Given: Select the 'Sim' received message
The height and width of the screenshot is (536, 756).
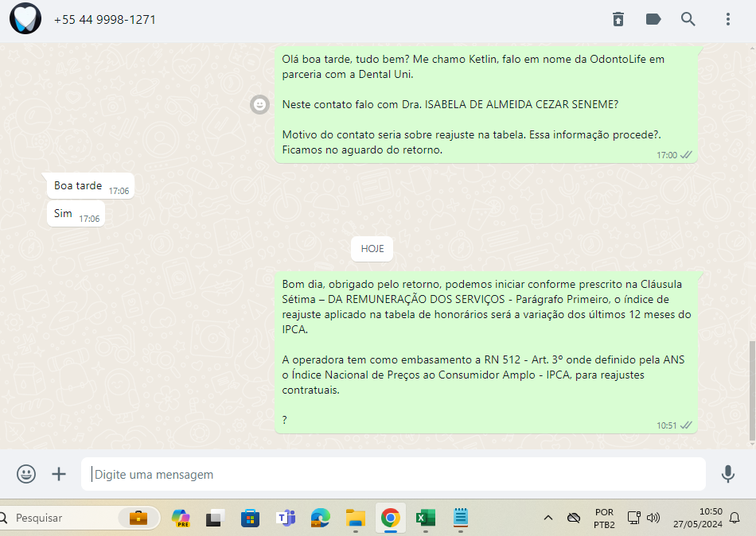Looking at the screenshot, I should pyautogui.click(x=76, y=214).
